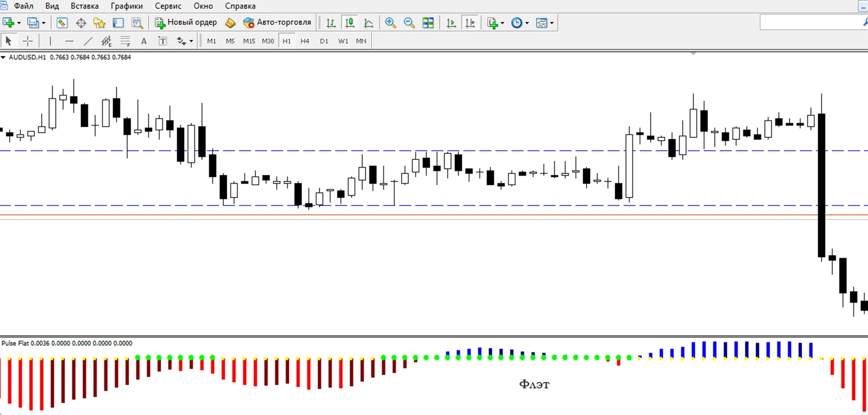868x415 pixels.
Task: Open the Вставка menu
Action: [x=85, y=6]
